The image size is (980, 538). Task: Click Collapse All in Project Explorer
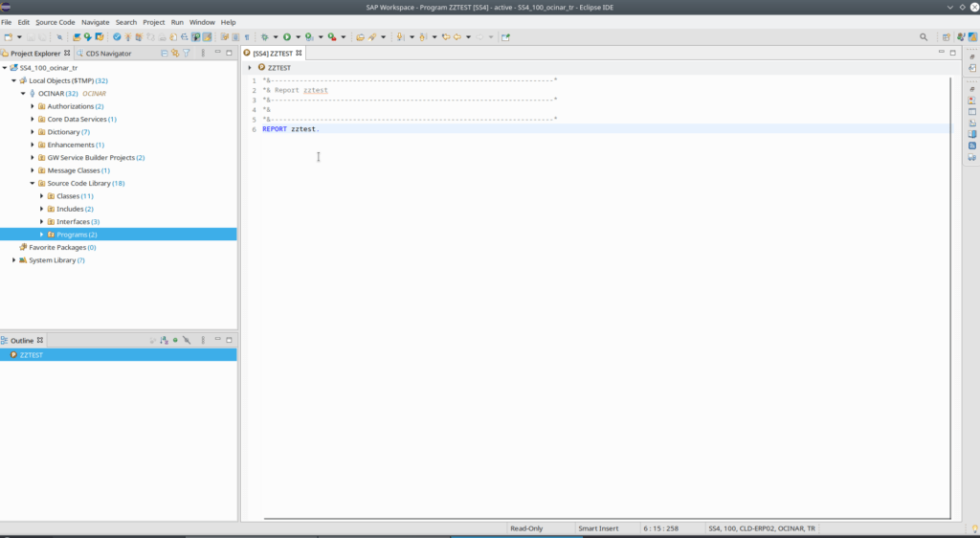[165, 53]
